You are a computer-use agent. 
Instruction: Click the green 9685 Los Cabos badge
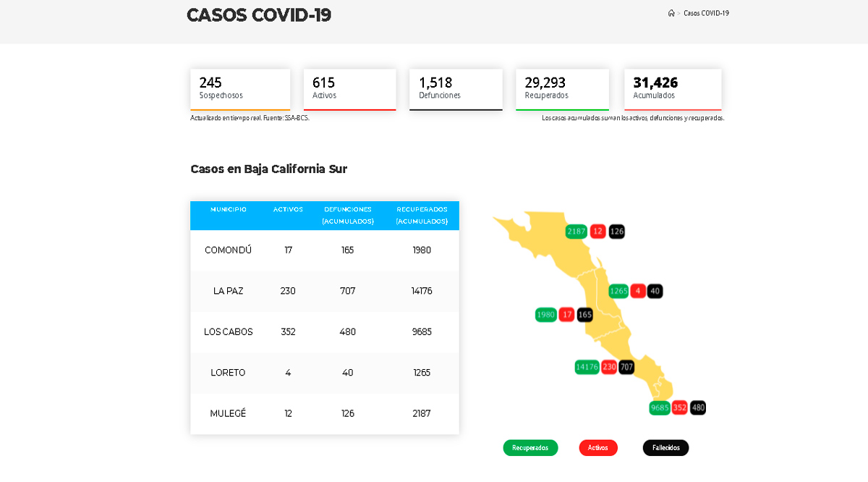[659, 407]
